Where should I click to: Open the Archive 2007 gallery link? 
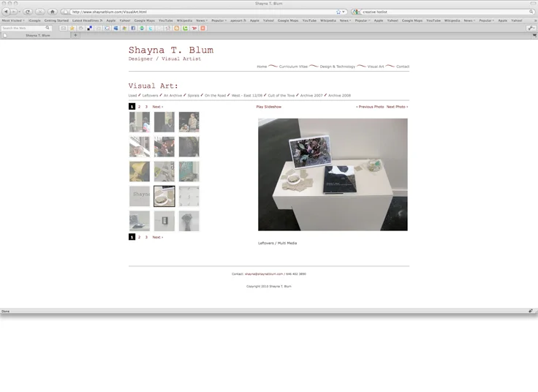point(311,95)
